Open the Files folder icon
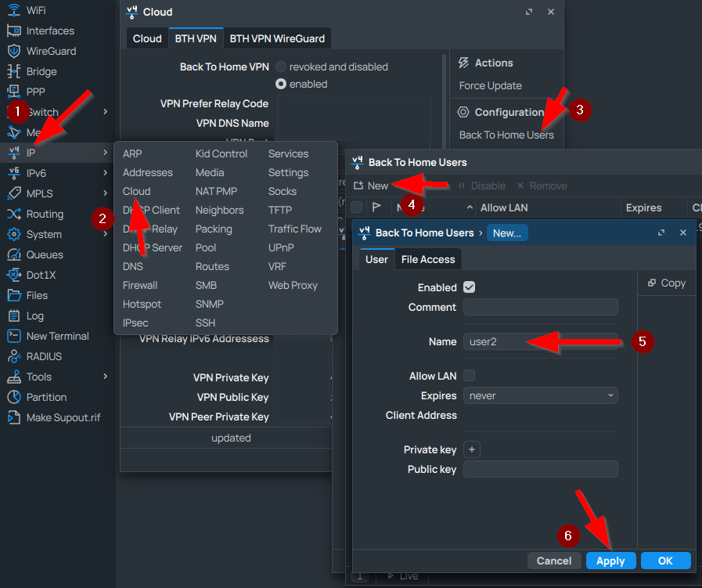702x588 pixels. tap(14, 295)
